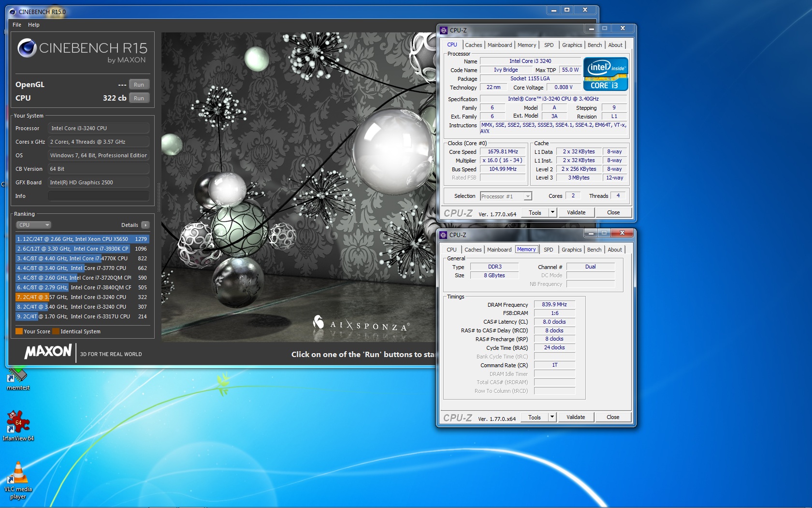Switch to About tab in lower CPU-Z window

point(615,250)
